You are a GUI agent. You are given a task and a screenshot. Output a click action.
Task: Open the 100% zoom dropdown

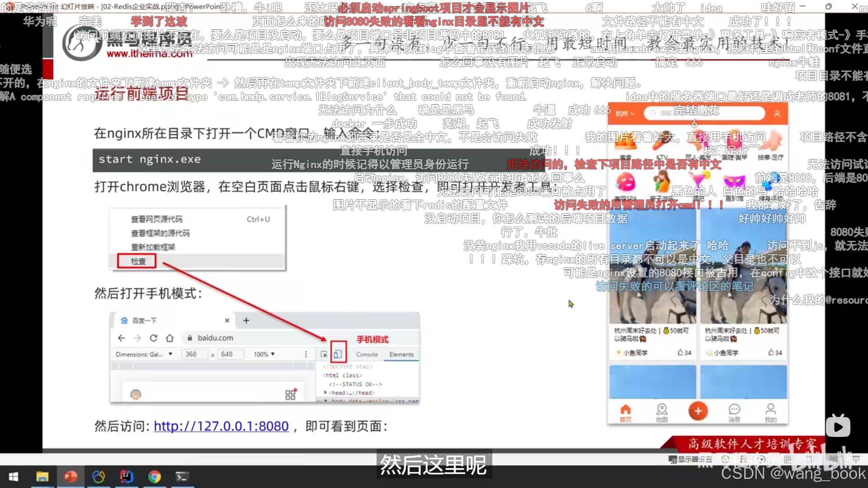263,354
